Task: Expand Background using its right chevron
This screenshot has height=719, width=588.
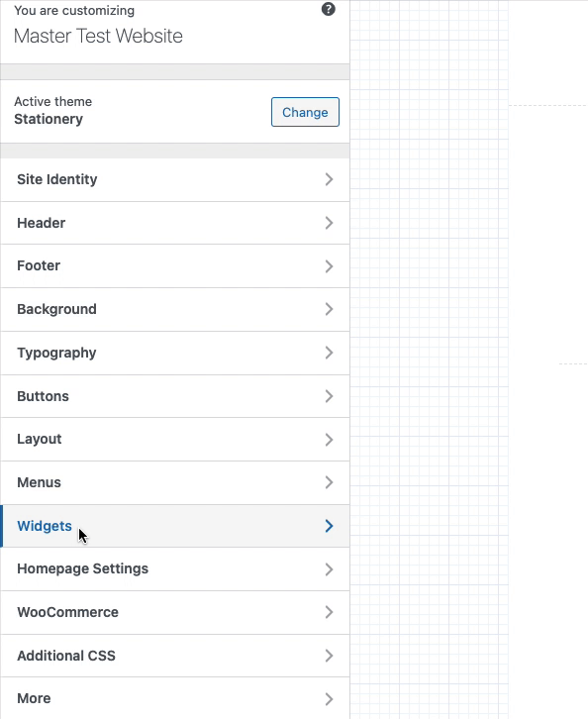Action: pos(329,309)
